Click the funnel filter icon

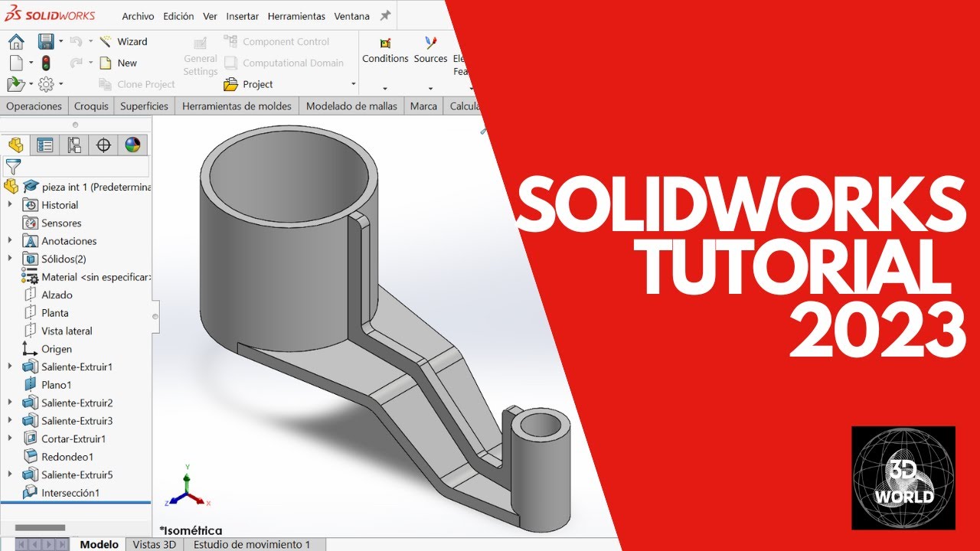(13, 166)
